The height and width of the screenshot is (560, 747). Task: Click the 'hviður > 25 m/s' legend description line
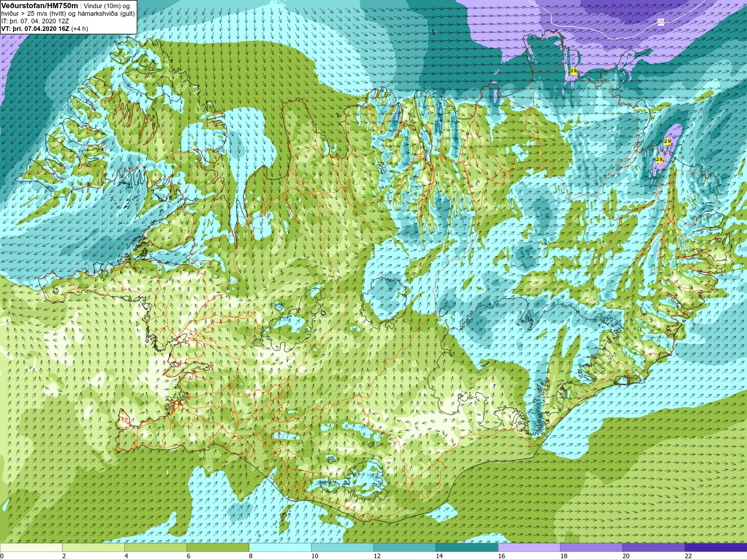(x=68, y=13)
